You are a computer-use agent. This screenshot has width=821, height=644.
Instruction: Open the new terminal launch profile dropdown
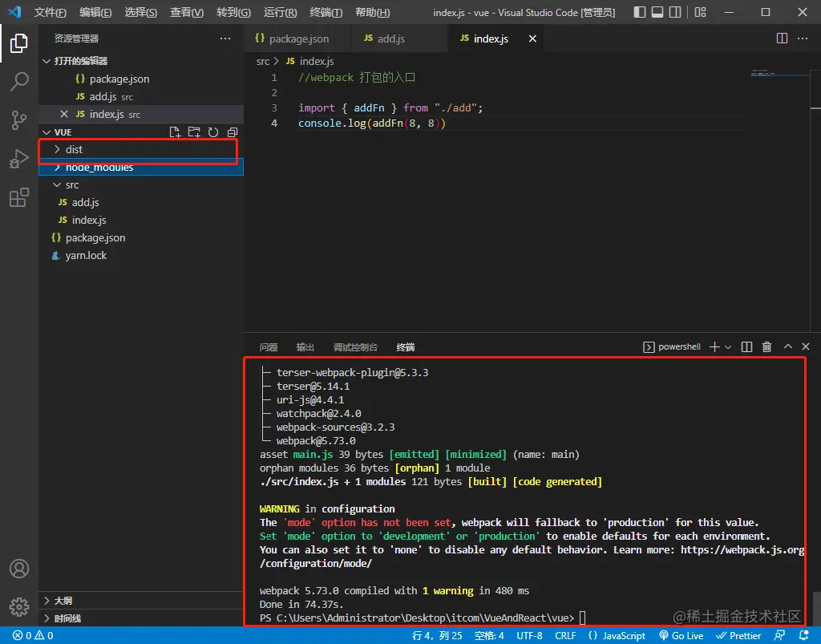[728, 347]
